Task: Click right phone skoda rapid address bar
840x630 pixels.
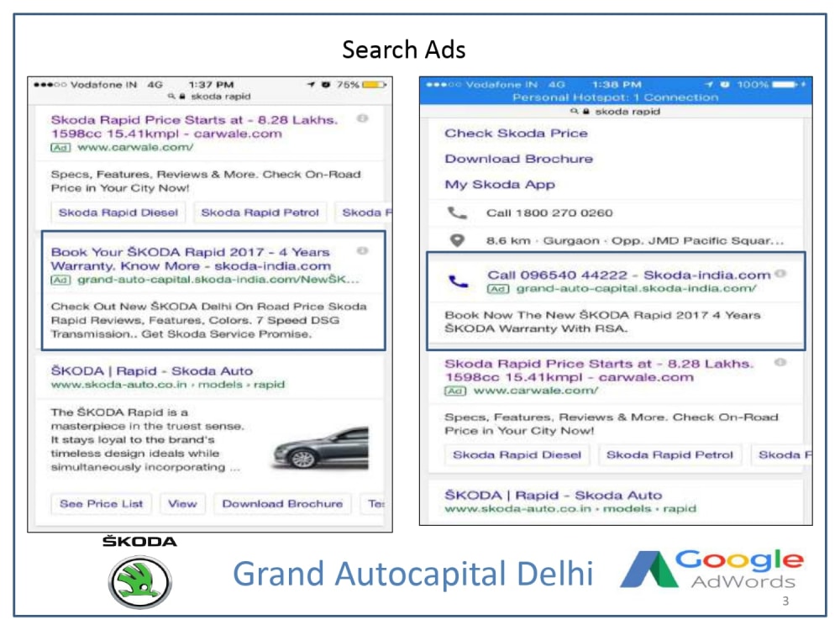Action: click(616, 112)
